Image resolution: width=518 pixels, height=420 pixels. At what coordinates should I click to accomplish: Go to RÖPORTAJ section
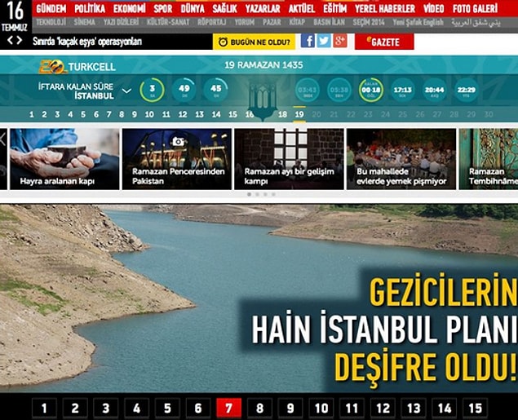212,23
